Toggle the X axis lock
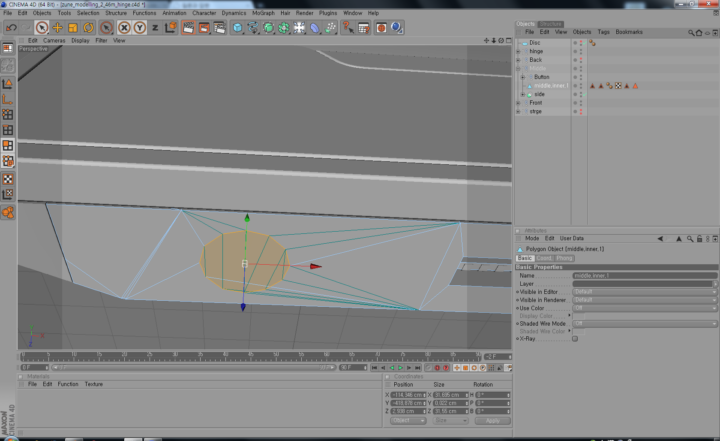The image size is (720, 441). (124, 28)
